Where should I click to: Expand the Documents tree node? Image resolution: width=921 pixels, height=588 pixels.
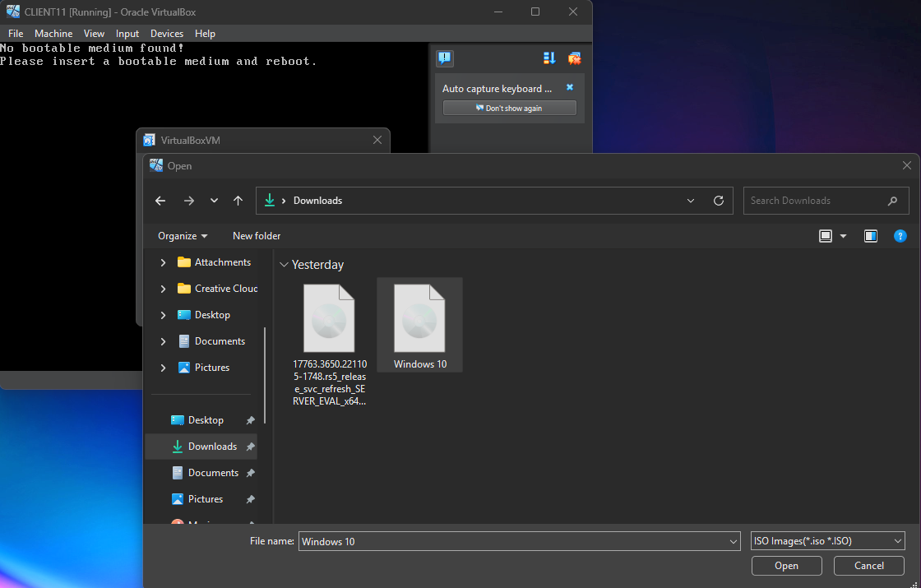pyautogui.click(x=163, y=341)
